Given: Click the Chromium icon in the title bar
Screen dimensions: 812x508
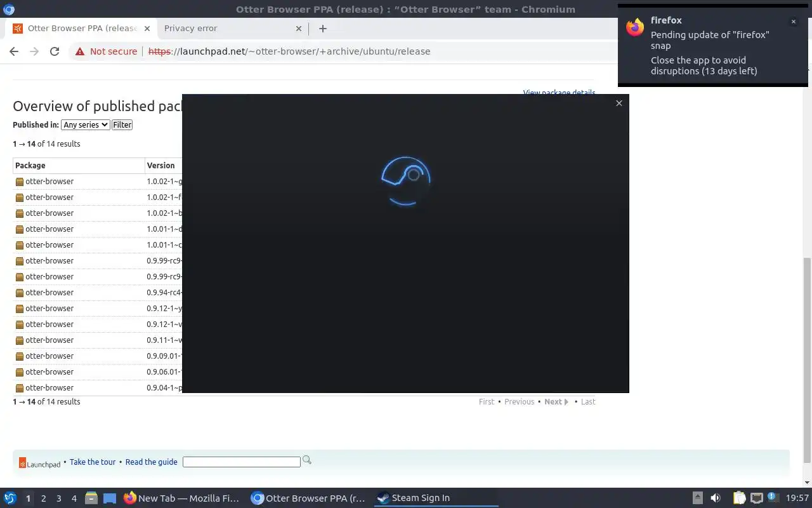Looking at the screenshot, I should [x=9, y=9].
